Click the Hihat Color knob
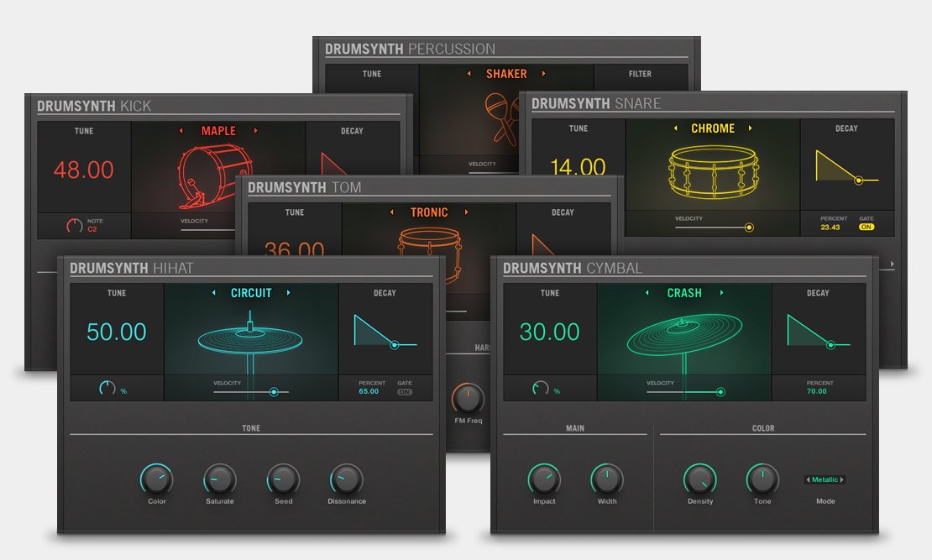932x560 pixels. coord(157,479)
